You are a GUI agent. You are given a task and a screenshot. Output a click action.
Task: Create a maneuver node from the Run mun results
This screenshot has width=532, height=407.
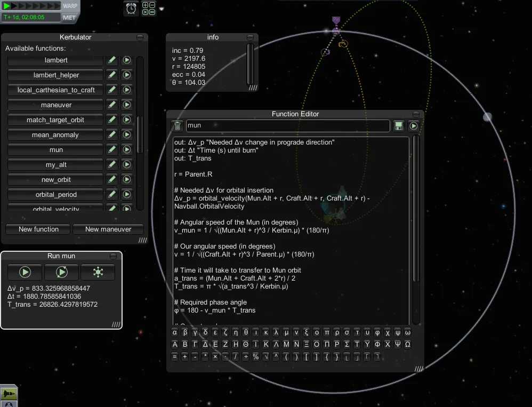[98, 272]
